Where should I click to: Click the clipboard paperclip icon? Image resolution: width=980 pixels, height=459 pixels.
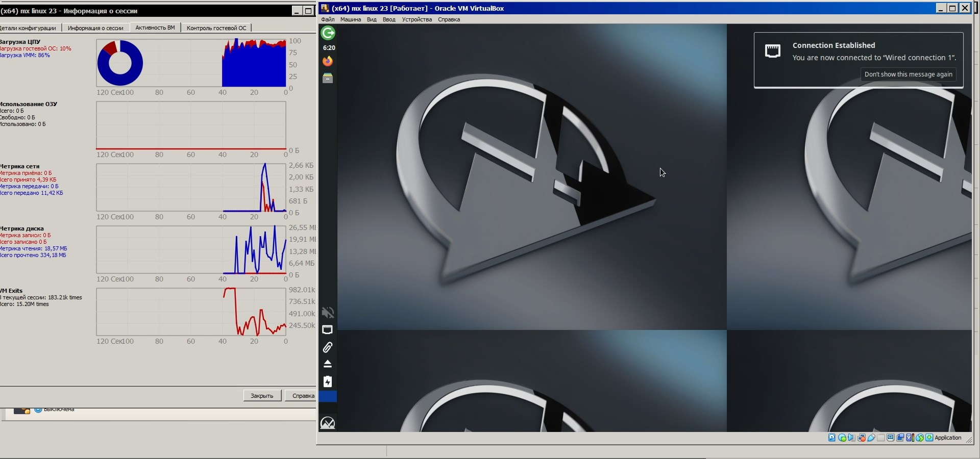[x=328, y=347]
